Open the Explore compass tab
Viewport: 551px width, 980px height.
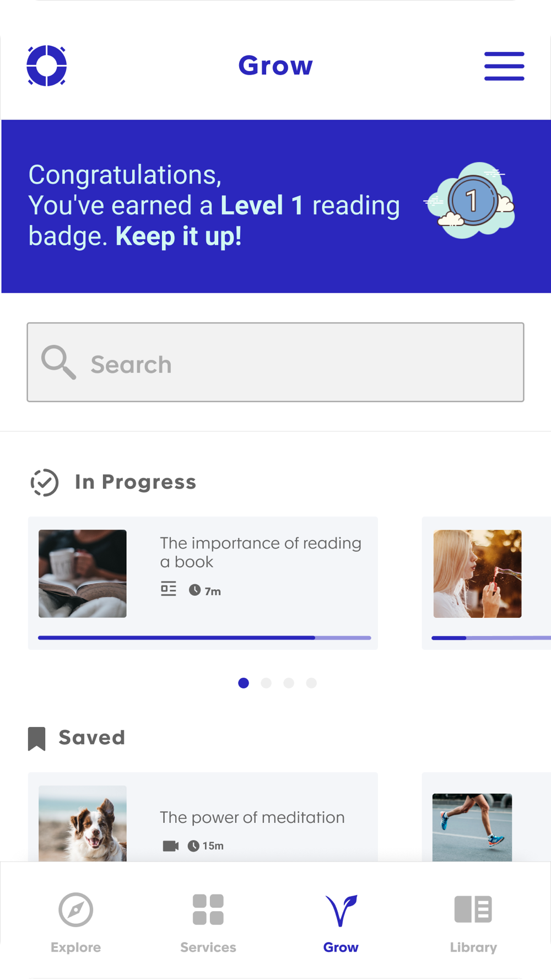(76, 919)
